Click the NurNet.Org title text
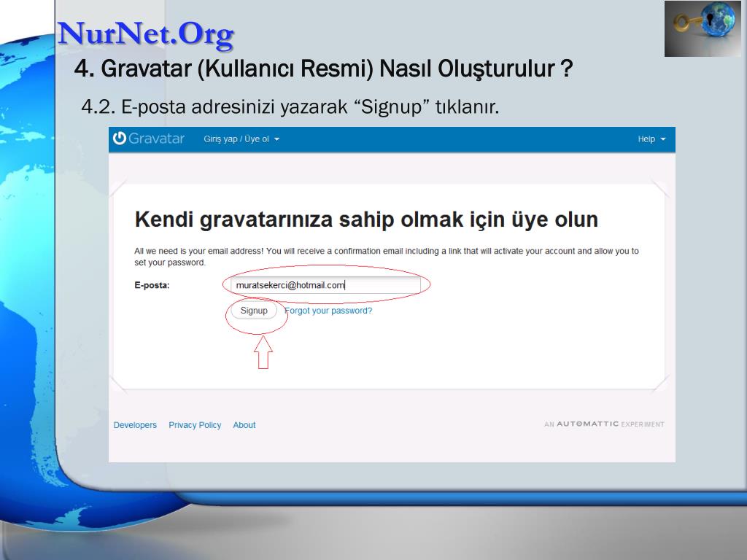Image resolution: width=747 pixels, height=560 pixels. [146, 34]
